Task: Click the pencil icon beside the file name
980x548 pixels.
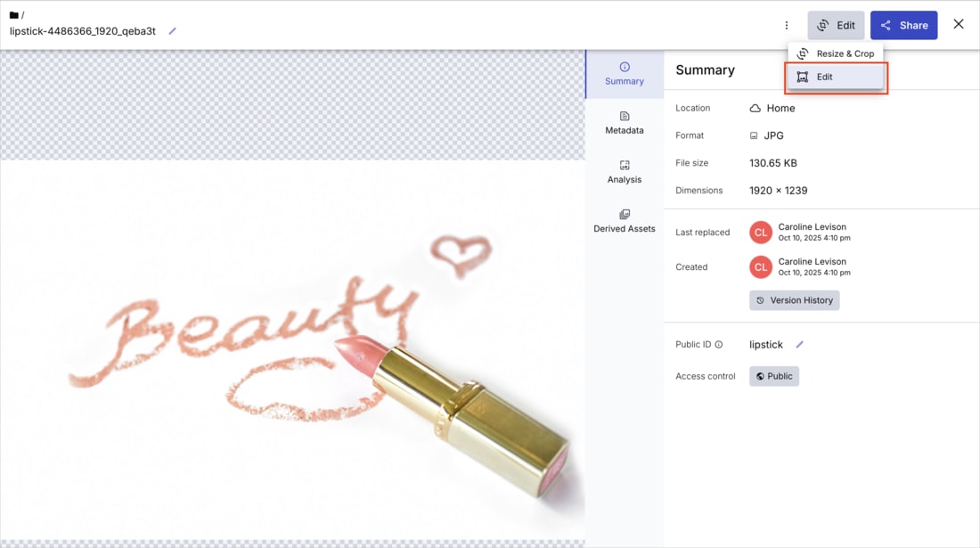Action: pos(173,31)
